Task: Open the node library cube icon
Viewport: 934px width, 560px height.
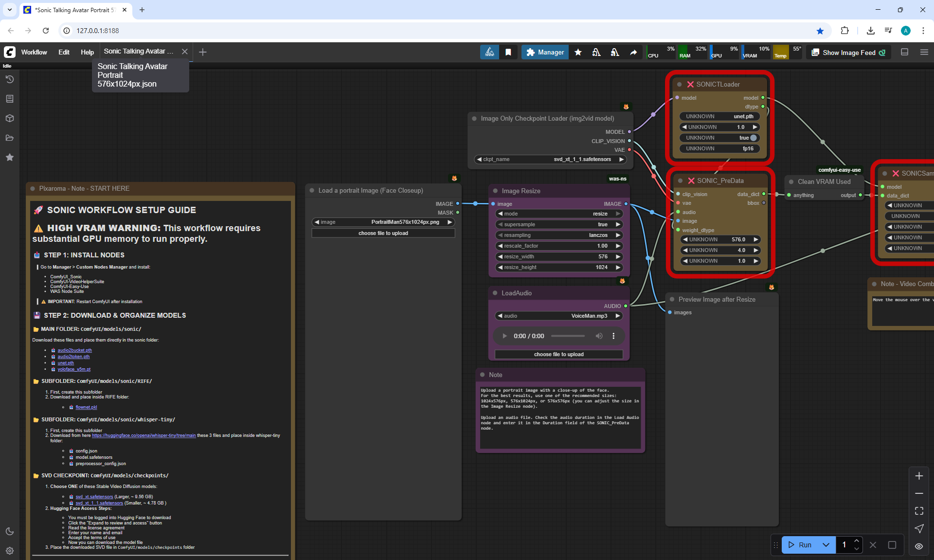Action: coord(9,118)
